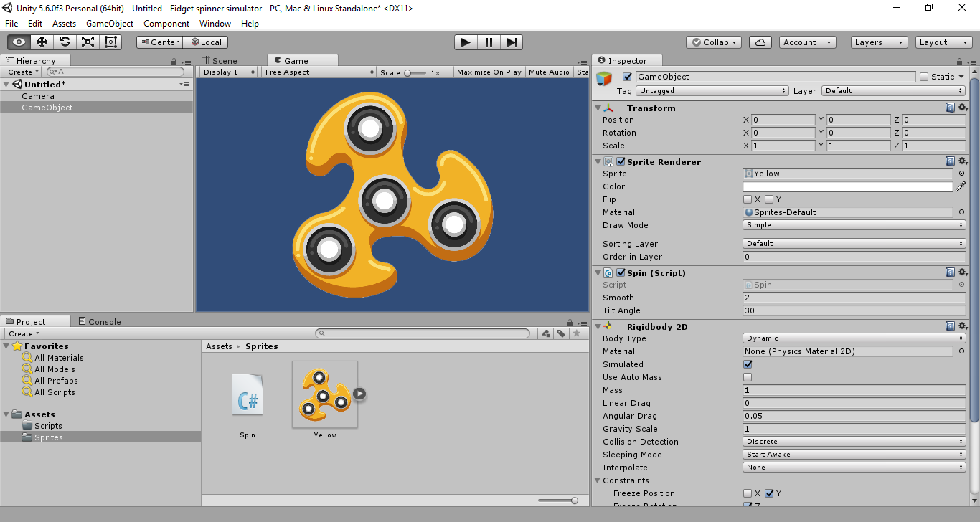This screenshot has height=522, width=980.
Task: Toggle the GameObject active checkbox
Action: 628,77
